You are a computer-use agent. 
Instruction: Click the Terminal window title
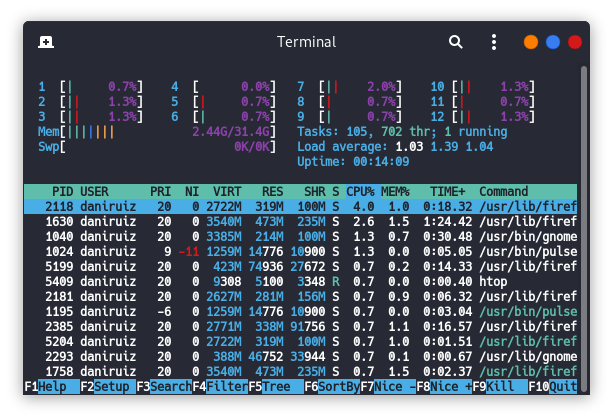point(306,42)
